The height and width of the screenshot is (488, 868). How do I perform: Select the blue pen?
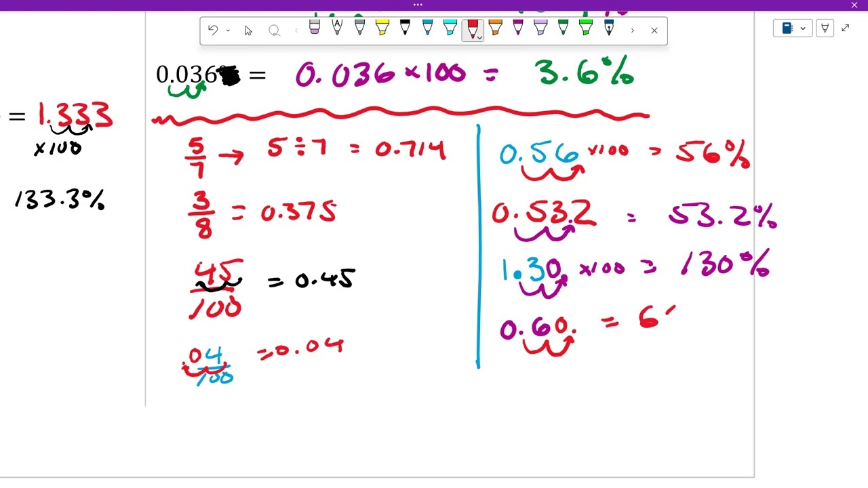[x=427, y=28]
